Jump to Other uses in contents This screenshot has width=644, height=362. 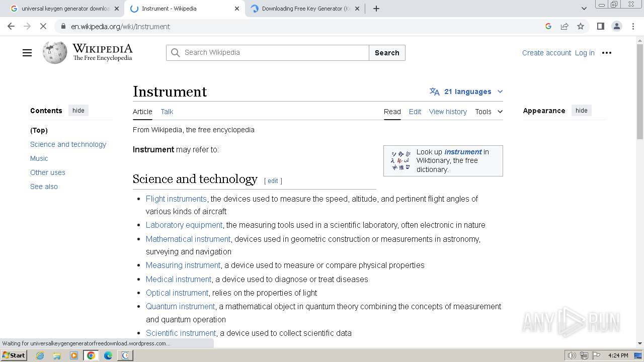(48, 172)
